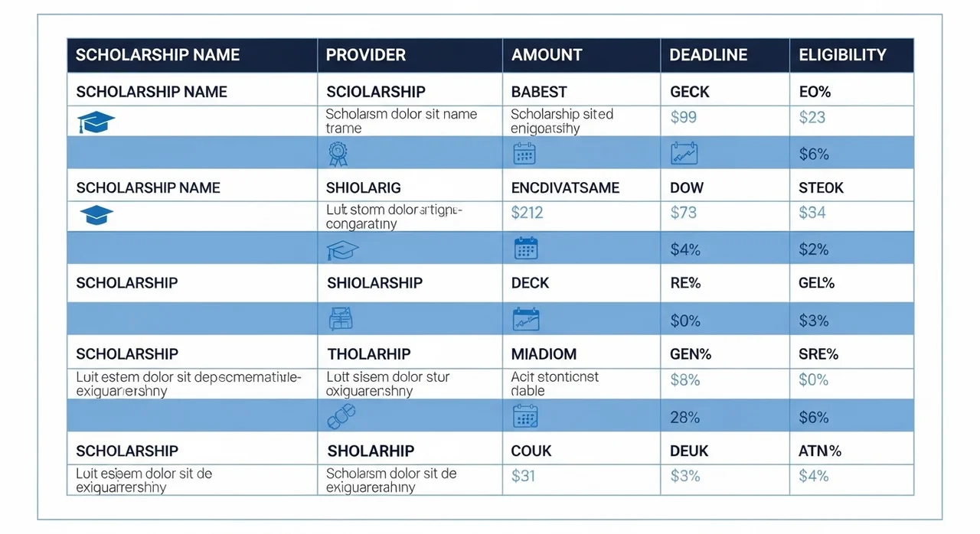Select the COUK amount cell
Image resolution: width=980 pixels, height=534 pixels.
pos(531,451)
